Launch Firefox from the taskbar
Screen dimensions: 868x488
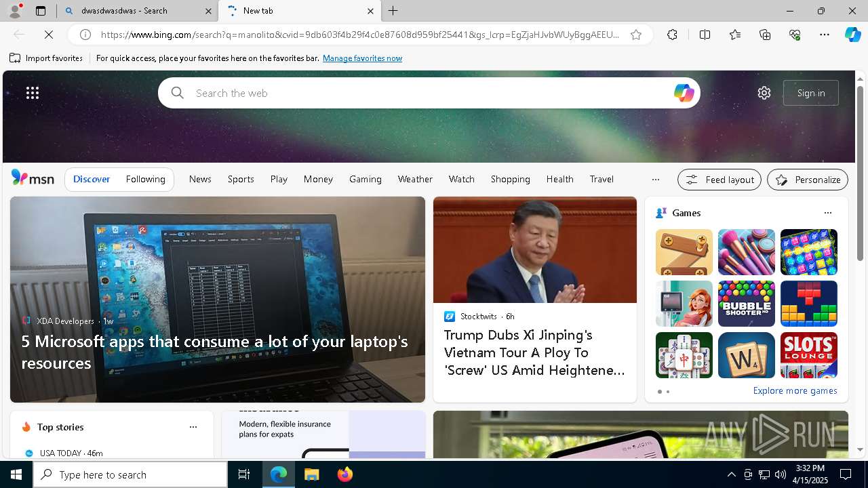345,474
